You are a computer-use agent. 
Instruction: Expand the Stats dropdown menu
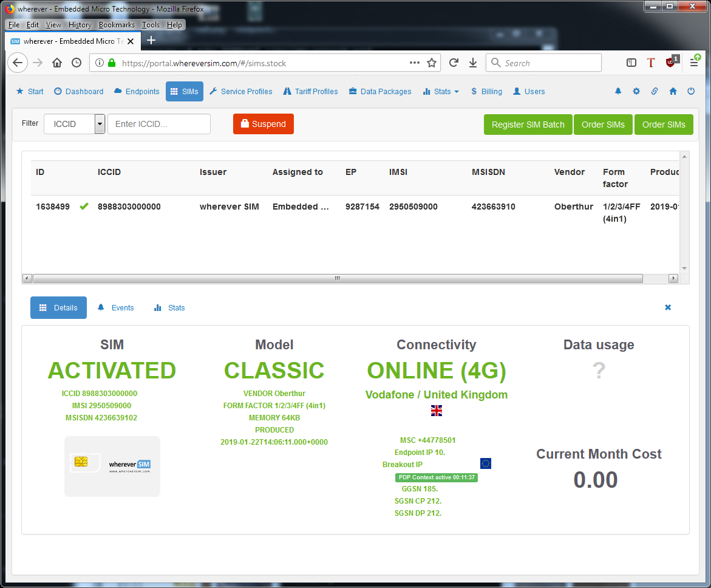click(x=441, y=91)
